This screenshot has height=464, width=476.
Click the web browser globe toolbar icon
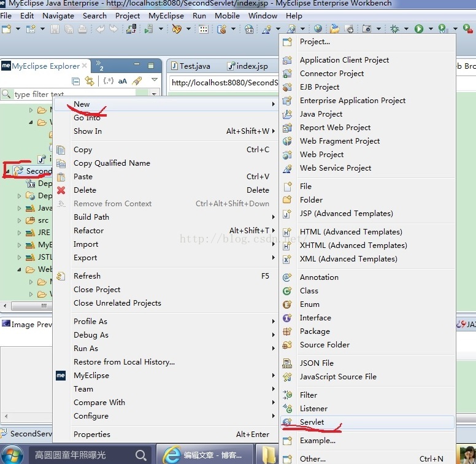point(318,29)
